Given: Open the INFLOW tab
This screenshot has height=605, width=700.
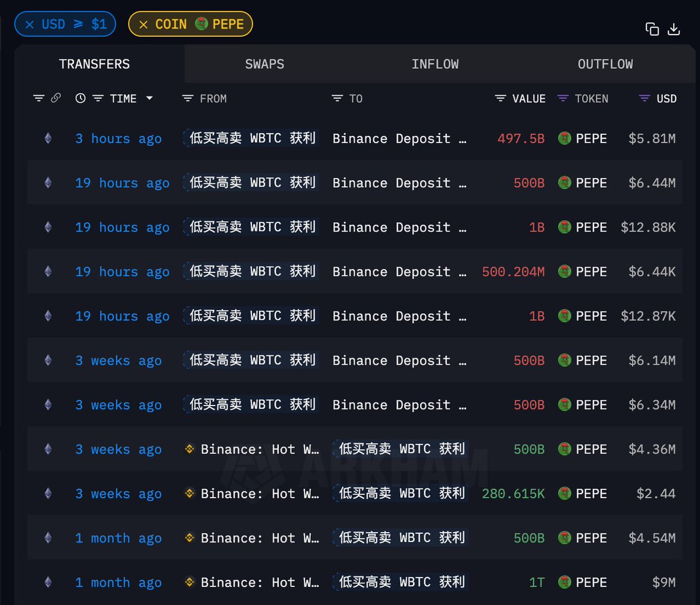Looking at the screenshot, I should tap(435, 64).
